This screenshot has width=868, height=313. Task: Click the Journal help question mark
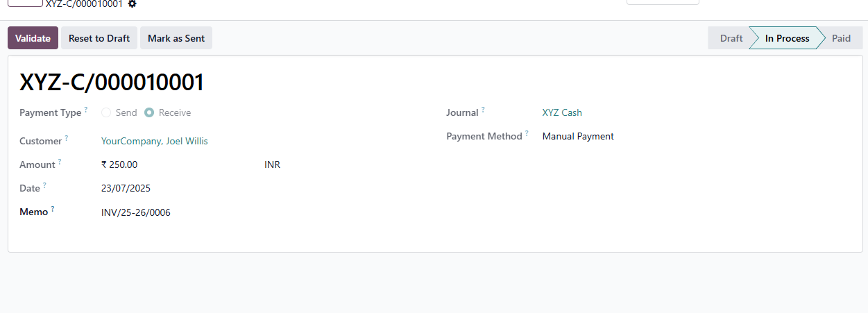483,110
